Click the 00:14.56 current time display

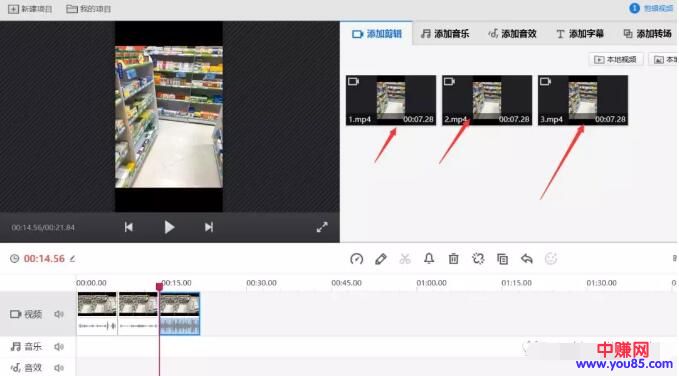click(x=44, y=259)
